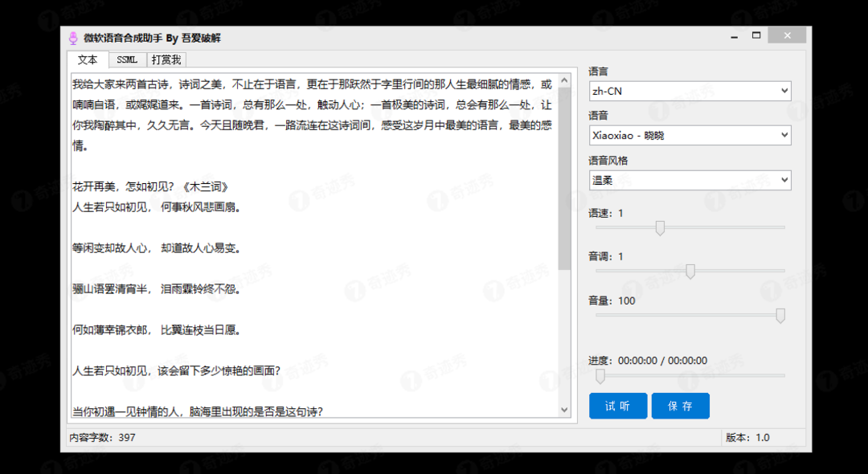This screenshot has width=868, height=474.
Task: Click the 音调 pitch slider handle
Action: click(x=690, y=272)
